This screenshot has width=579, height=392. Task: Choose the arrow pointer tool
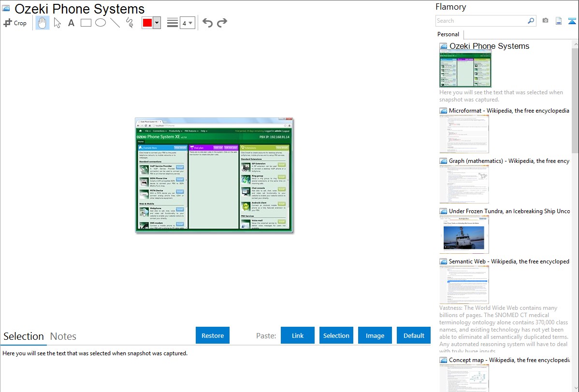(x=57, y=23)
